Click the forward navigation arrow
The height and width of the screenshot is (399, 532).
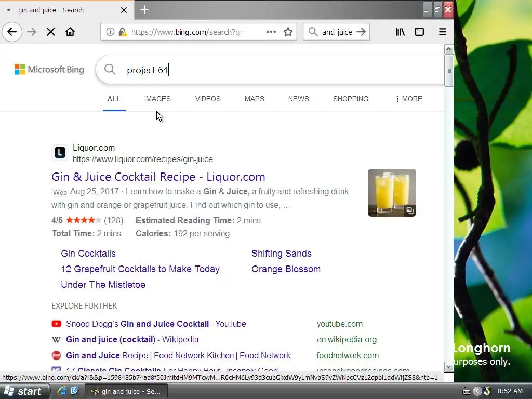click(x=32, y=32)
